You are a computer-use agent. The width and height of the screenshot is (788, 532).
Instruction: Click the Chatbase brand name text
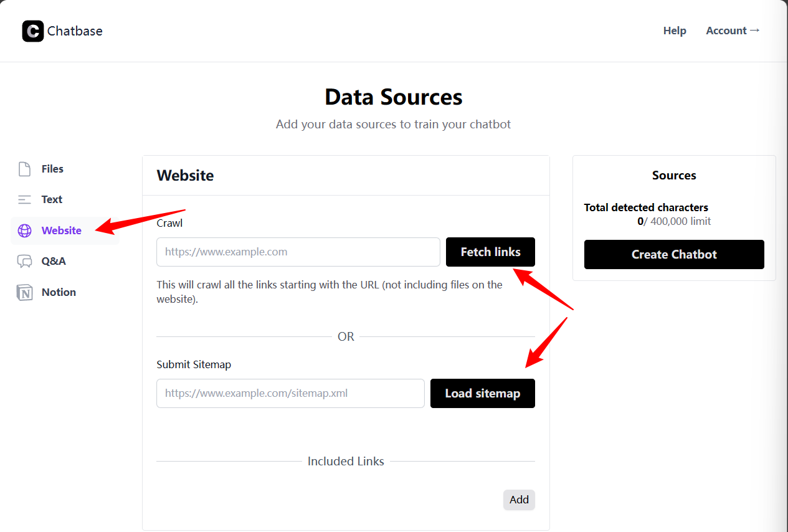point(75,31)
